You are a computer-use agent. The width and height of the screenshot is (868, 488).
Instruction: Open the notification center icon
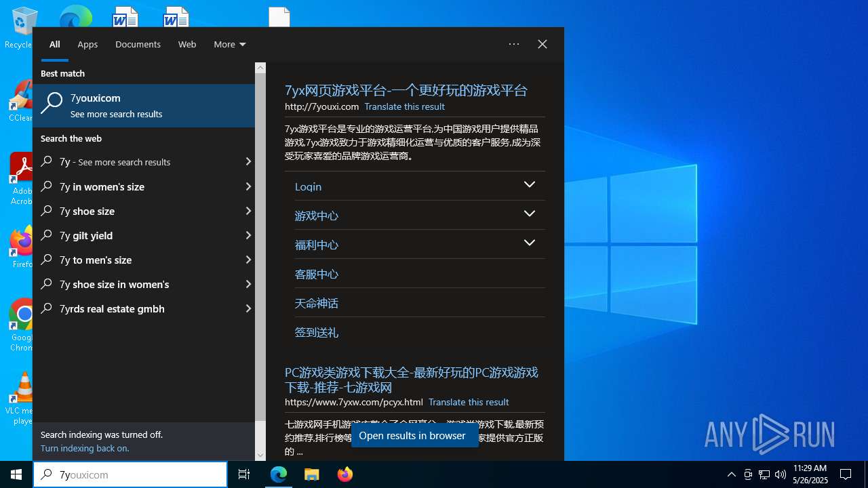point(846,474)
